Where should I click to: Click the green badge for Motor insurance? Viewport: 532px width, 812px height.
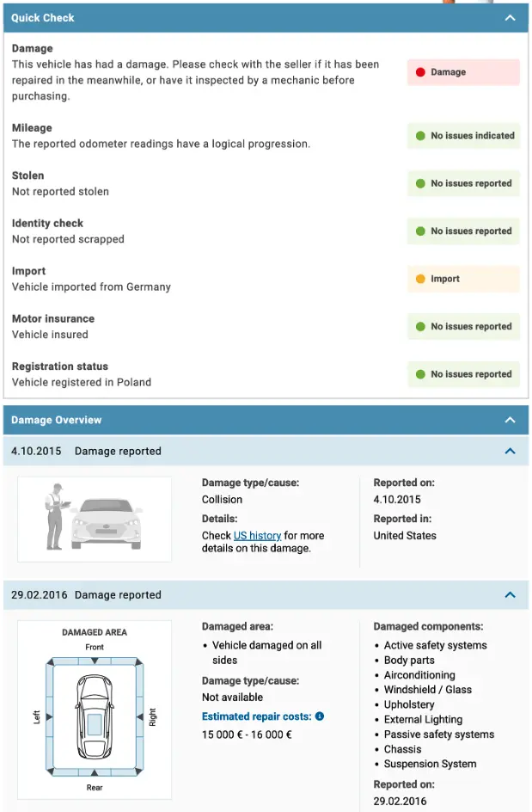tap(462, 326)
